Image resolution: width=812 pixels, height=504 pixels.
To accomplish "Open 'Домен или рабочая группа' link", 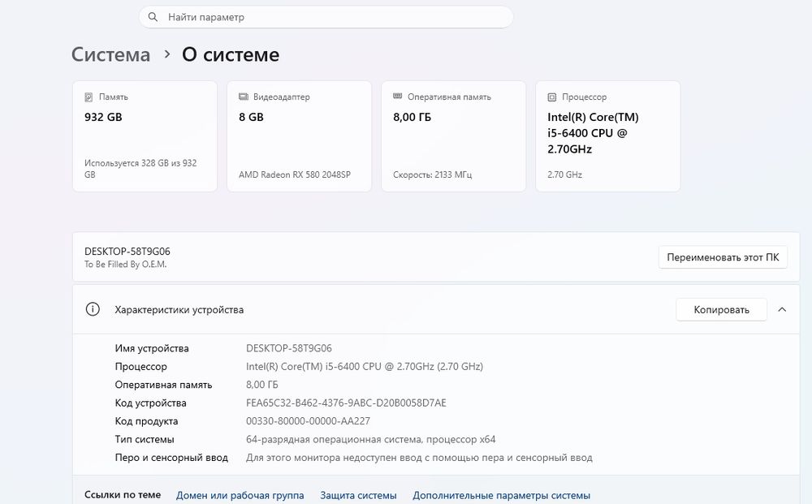I will pyautogui.click(x=240, y=495).
